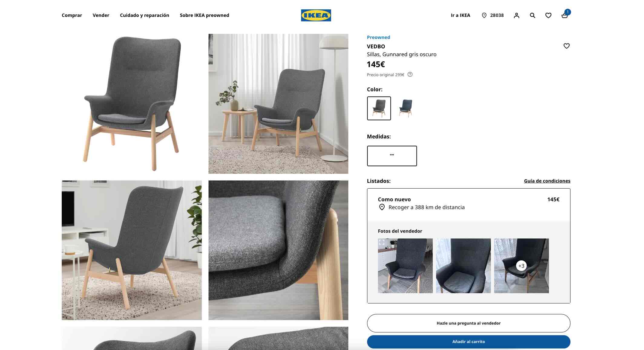Open the wishlist heart in the header
644x350 pixels.
[x=548, y=15]
